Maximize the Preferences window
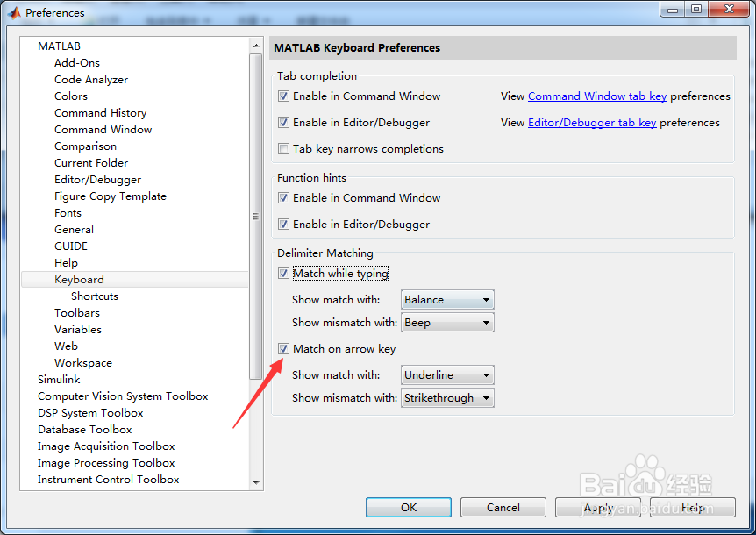The width and height of the screenshot is (756, 535). coord(696,9)
